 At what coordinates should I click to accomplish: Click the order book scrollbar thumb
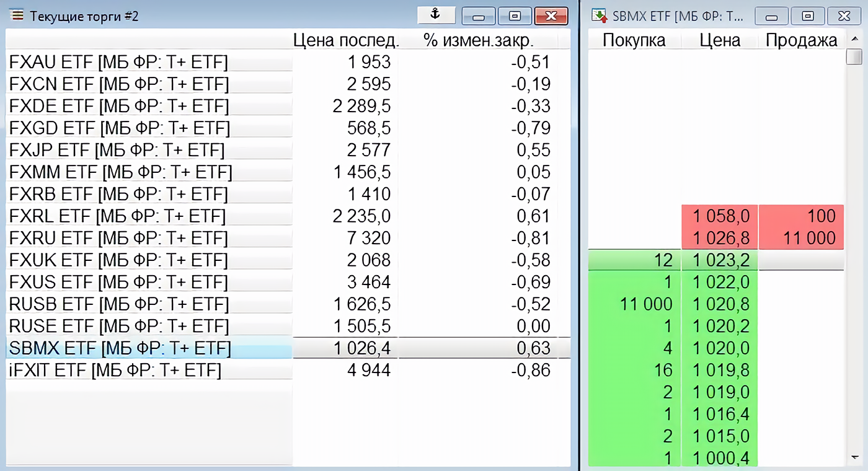[854, 56]
